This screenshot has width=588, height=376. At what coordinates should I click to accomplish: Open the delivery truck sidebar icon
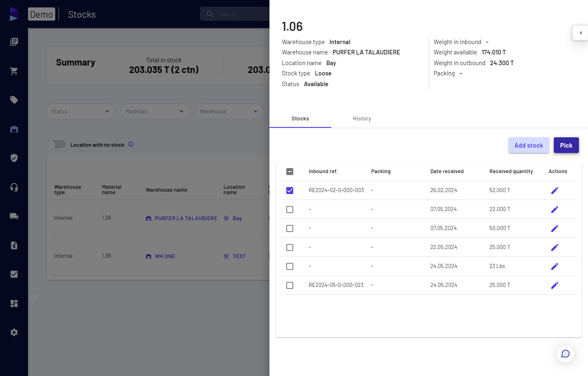point(14,216)
